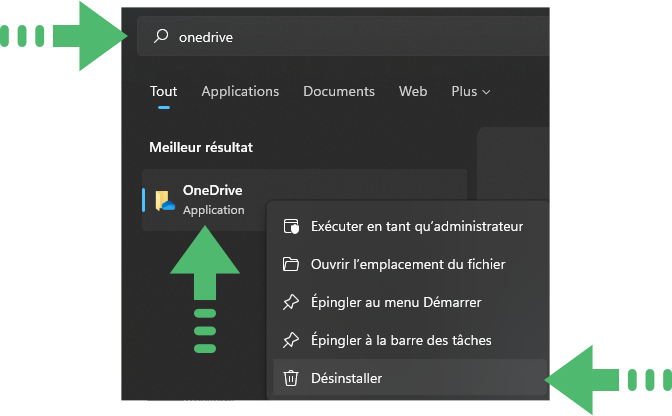This screenshot has width=672, height=416.
Task: Choose Ouvrir l'emplacement du fichier
Action: [x=409, y=264]
